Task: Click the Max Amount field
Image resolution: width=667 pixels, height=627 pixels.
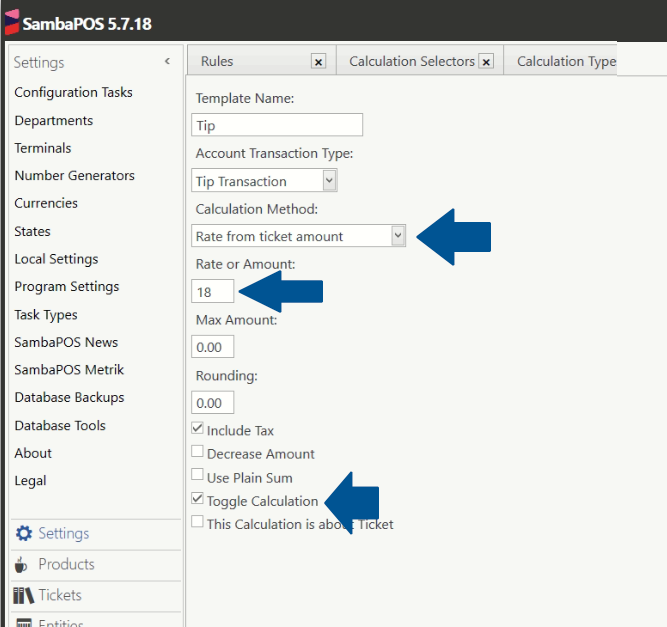Action: tap(213, 347)
